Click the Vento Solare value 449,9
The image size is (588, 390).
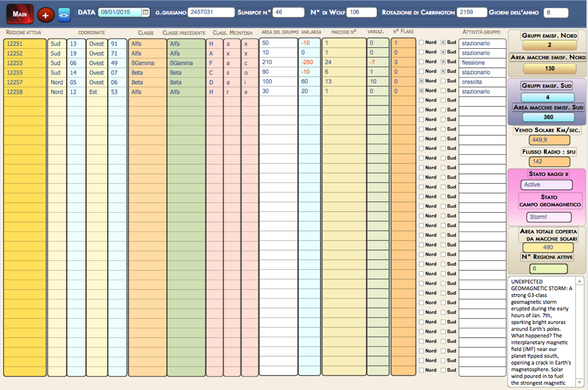point(545,140)
